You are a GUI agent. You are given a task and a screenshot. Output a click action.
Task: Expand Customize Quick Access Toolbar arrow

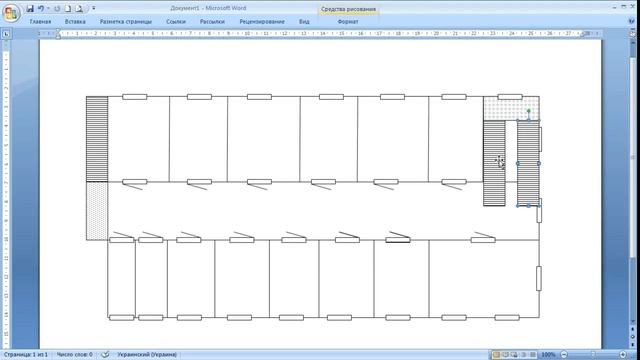(93, 8)
